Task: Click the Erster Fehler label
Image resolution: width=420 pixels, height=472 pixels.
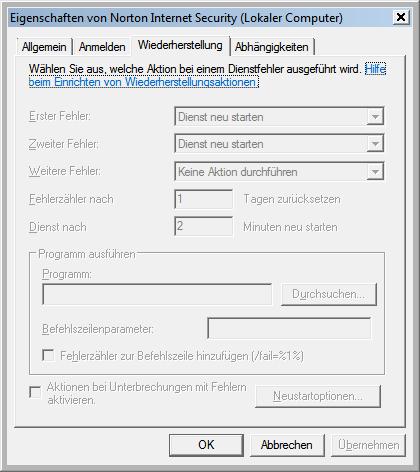Action: click(x=60, y=116)
